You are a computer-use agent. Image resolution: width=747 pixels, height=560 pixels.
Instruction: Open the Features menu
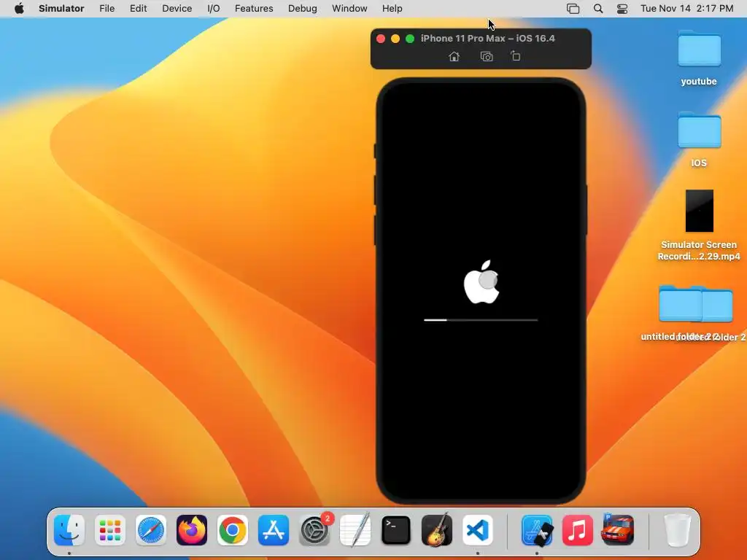(254, 9)
